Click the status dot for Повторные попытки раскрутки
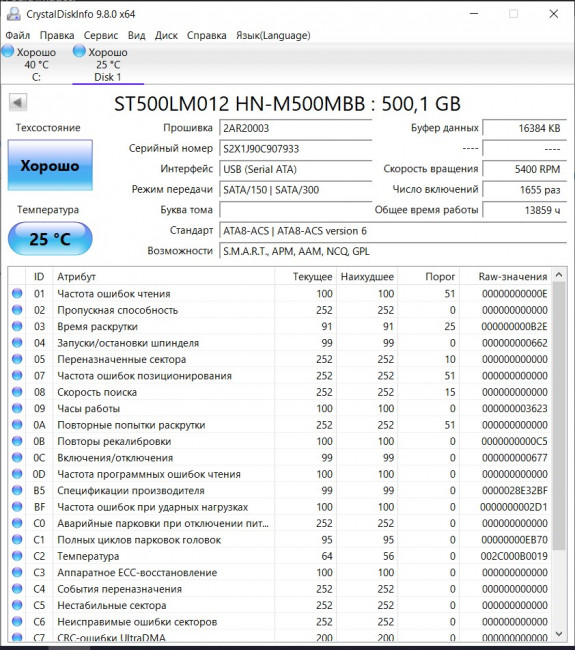 pyautogui.click(x=17, y=424)
